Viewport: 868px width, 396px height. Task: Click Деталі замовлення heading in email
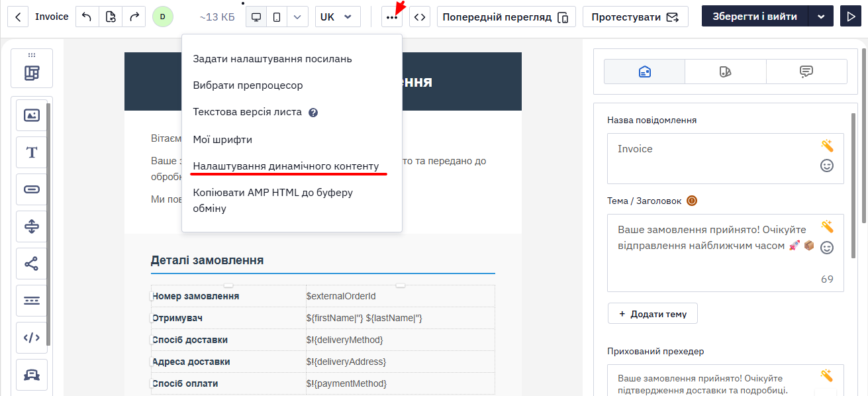(x=207, y=260)
